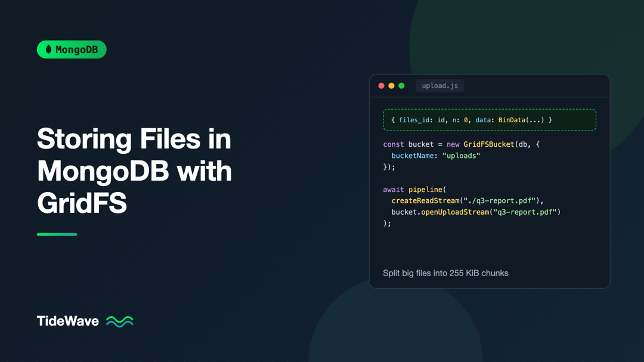This screenshot has width=644, height=362.
Task: Click the createReadStream code line
Action: (x=467, y=201)
